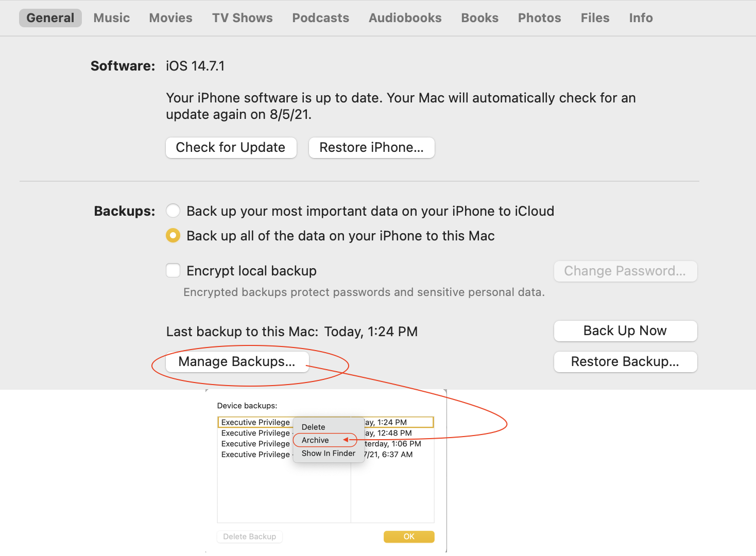Open the Movies tab
This screenshot has width=756, height=556.
click(x=170, y=18)
